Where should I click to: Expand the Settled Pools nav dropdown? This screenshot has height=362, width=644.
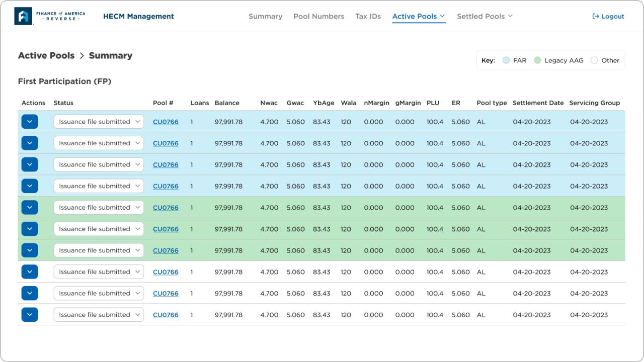pos(485,16)
